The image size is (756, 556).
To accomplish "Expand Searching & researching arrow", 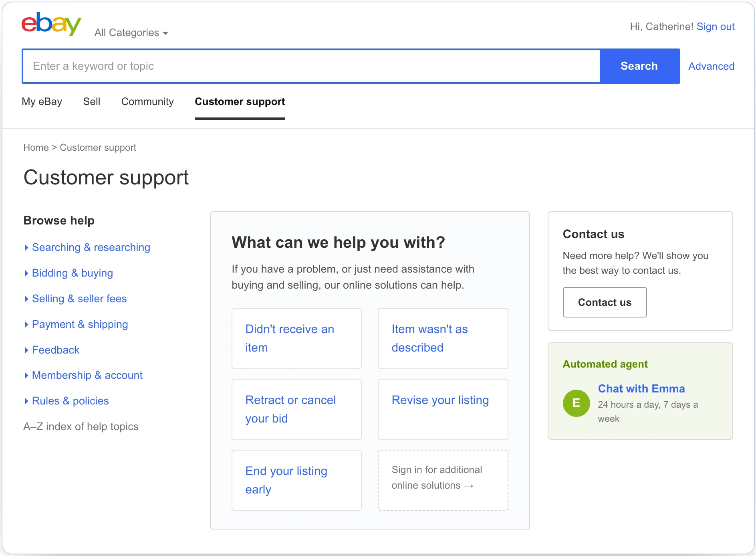I will click(26, 248).
